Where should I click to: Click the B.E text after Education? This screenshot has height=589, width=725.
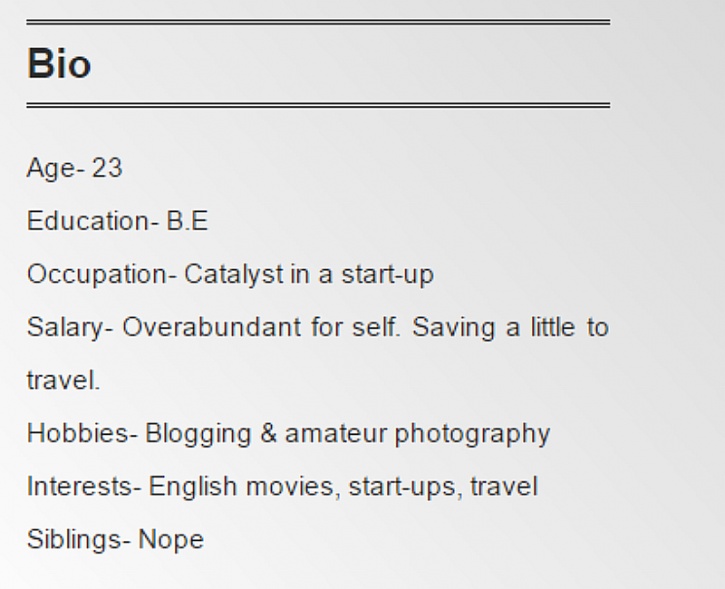(187, 221)
